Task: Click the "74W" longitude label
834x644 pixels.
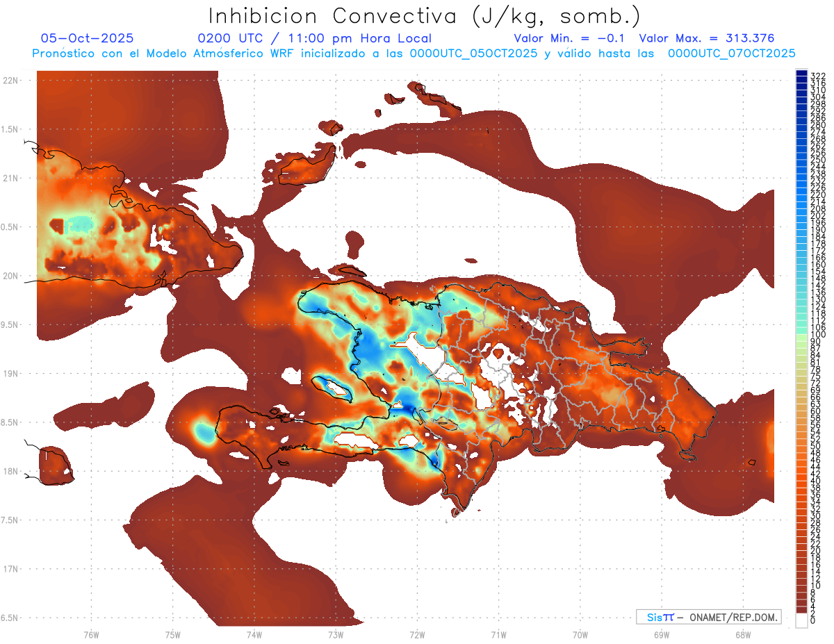Action: pyautogui.click(x=254, y=634)
